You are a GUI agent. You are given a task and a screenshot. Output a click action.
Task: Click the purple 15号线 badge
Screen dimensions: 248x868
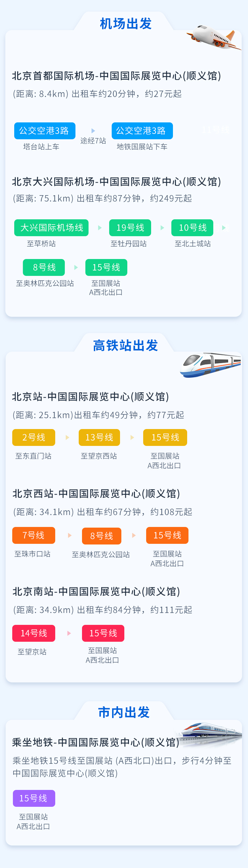(x=34, y=798)
